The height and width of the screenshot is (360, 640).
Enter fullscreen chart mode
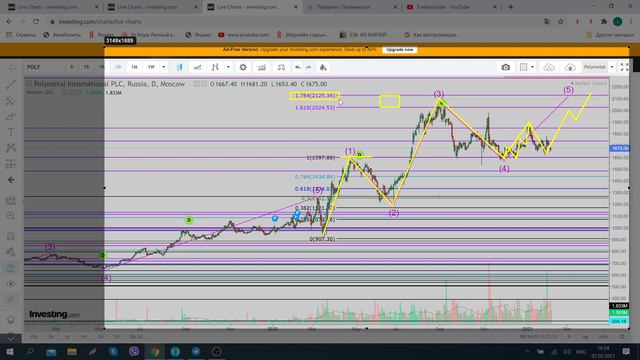(x=624, y=67)
